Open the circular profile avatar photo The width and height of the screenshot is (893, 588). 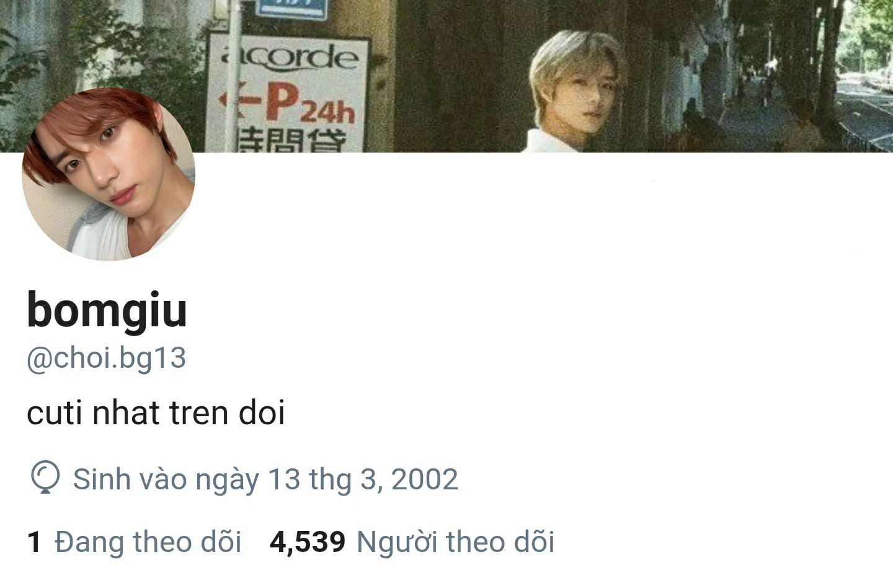point(109,174)
